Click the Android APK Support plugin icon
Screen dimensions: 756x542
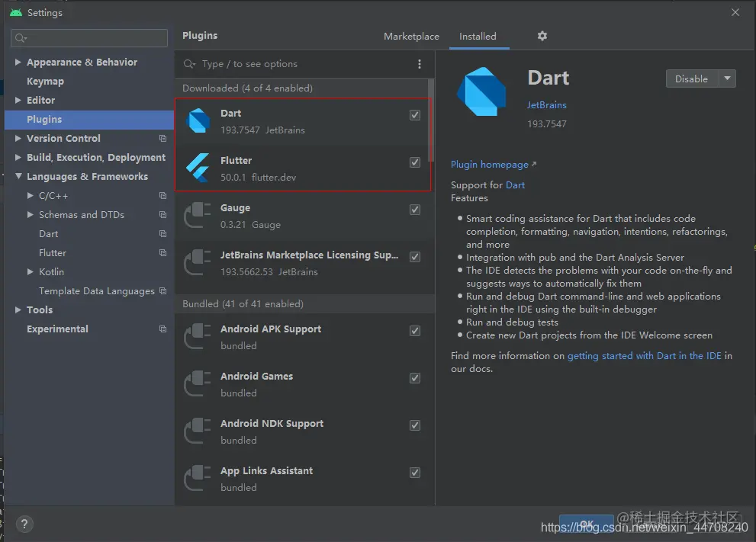(198, 336)
